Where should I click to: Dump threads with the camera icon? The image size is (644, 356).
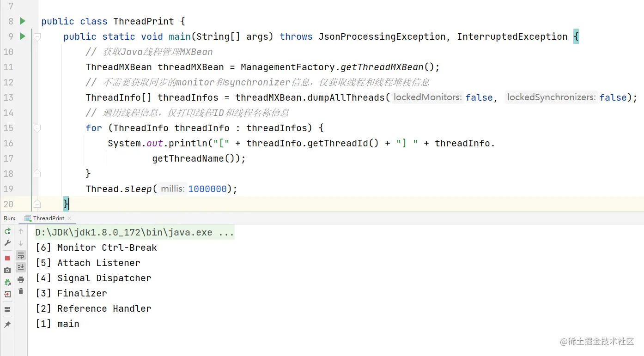[x=7, y=270]
